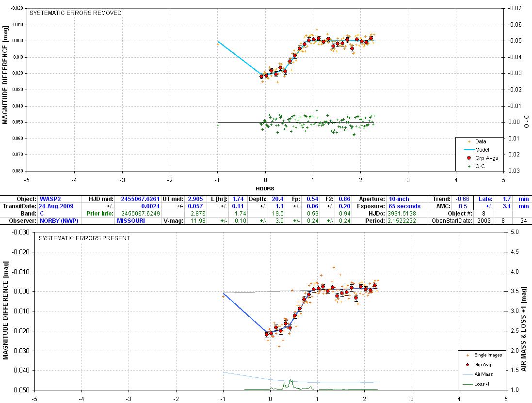Screen dimensions: 532x403
Task: Click the F2 value 0.86
Action: point(344,199)
